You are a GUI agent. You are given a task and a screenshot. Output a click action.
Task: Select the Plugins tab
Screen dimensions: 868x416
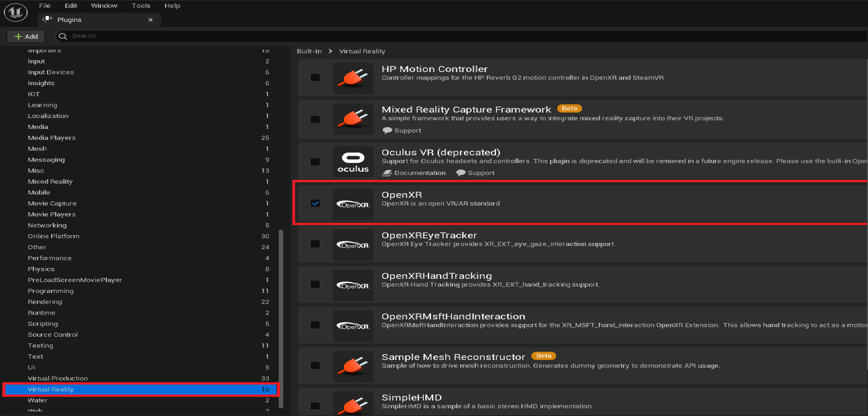click(99, 20)
